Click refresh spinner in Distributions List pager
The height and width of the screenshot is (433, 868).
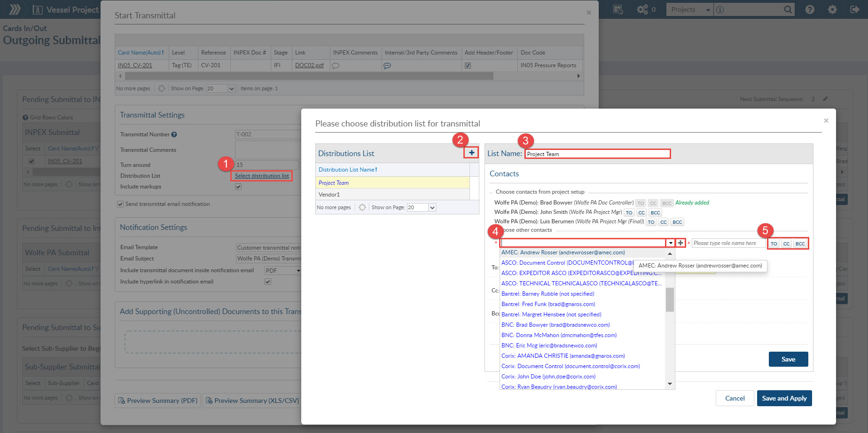[x=362, y=207]
